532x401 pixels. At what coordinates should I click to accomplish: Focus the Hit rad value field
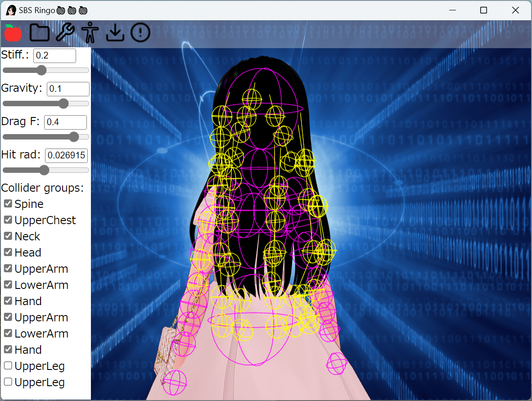pos(67,155)
